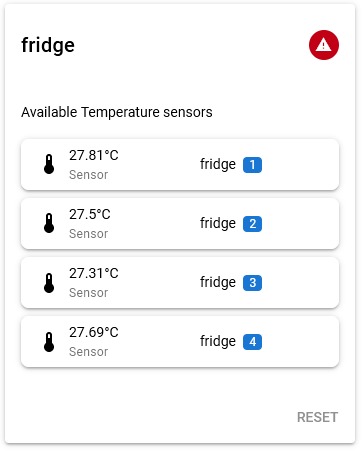Click the red warning alert icon

point(324,45)
